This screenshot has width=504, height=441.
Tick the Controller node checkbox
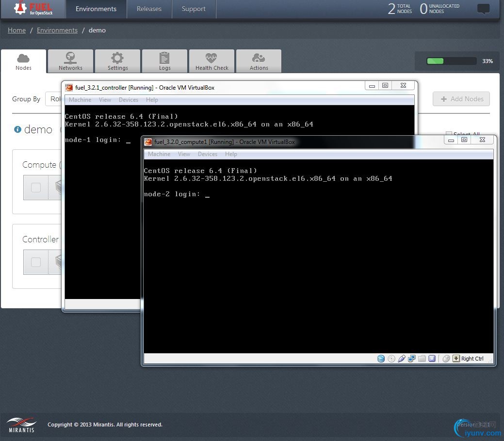point(36,262)
